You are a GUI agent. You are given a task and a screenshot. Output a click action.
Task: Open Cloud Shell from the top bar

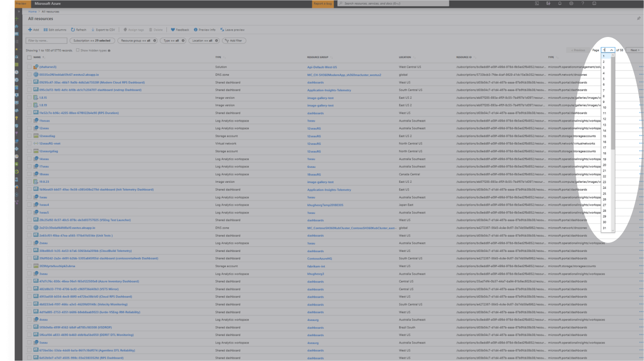537,3
